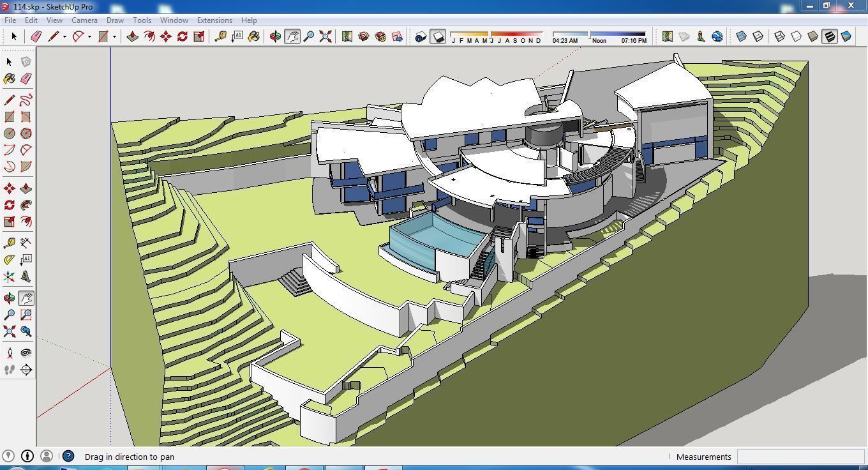Switch to Shaded style
This screenshot has width=868, height=470.
[812, 36]
